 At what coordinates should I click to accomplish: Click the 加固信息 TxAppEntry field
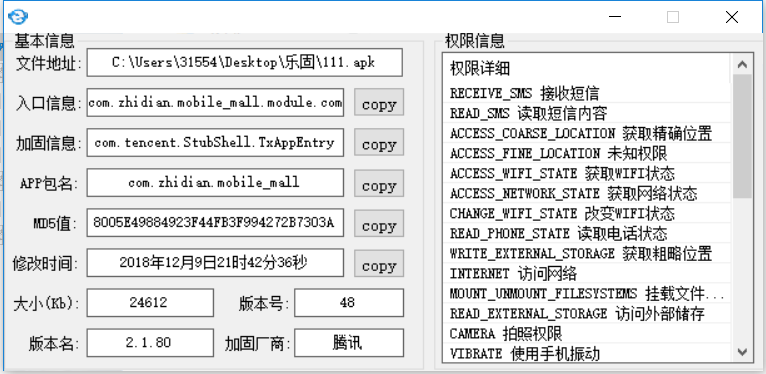click(x=215, y=143)
